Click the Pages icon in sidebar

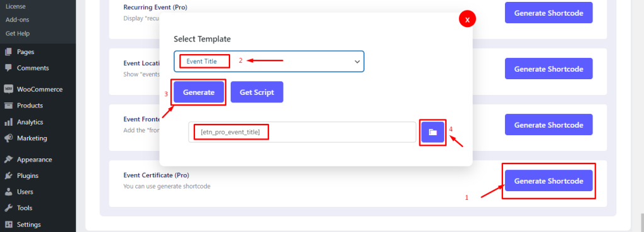click(x=8, y=52)
